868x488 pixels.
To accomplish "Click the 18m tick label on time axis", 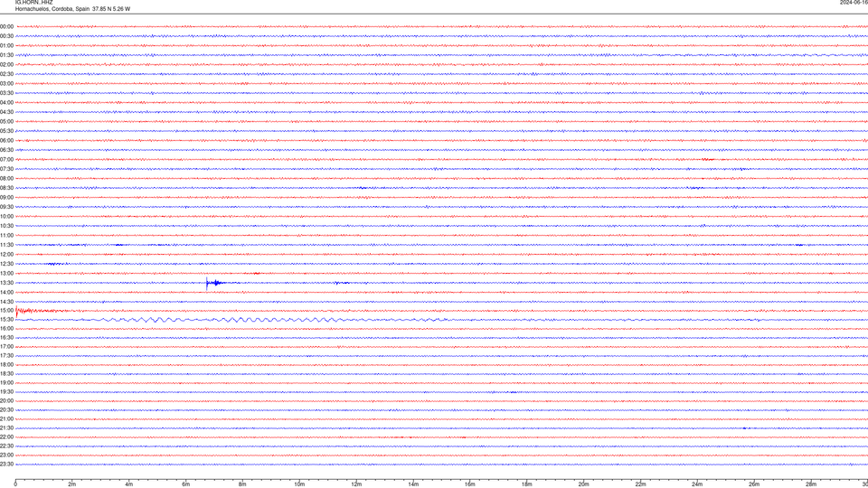I will point(526,484).
